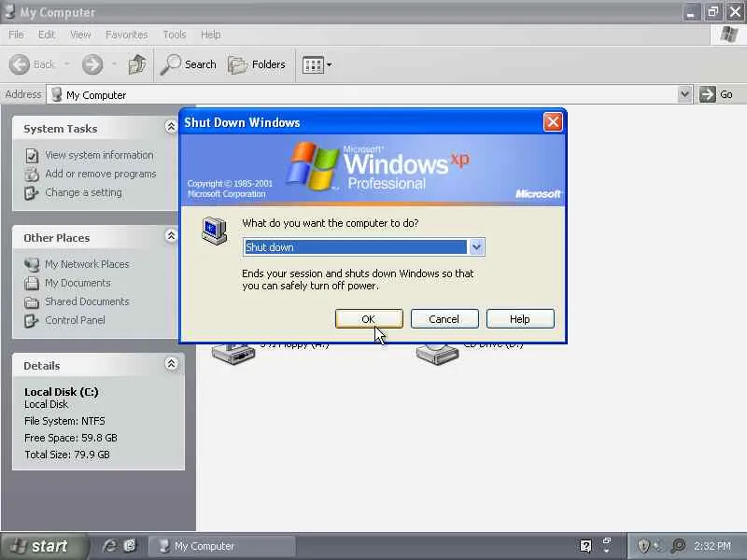This screenshot has height=560, width=747.
Task: Switch to My Computer taskbar button
Action: 222,546
